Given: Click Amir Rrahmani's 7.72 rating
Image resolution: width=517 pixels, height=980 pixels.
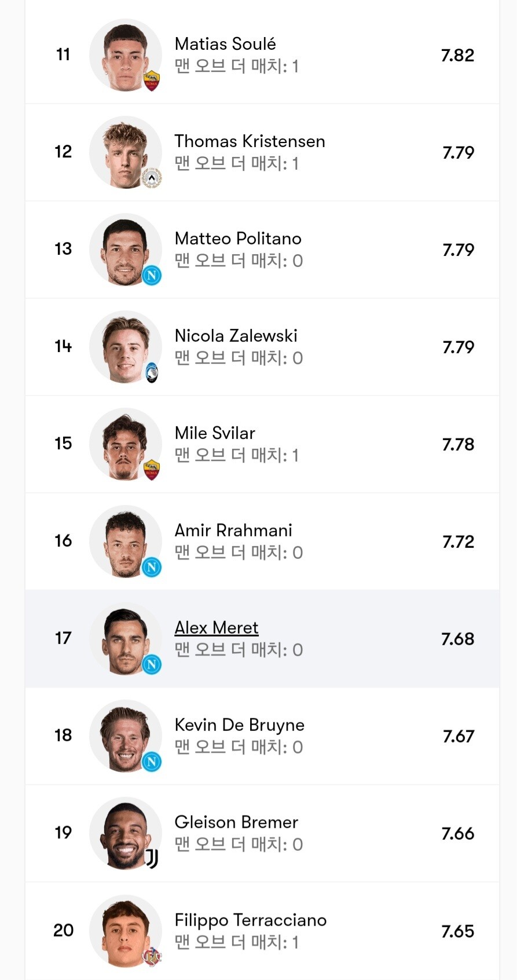Looking at the screenshot, I should (458, 542).
